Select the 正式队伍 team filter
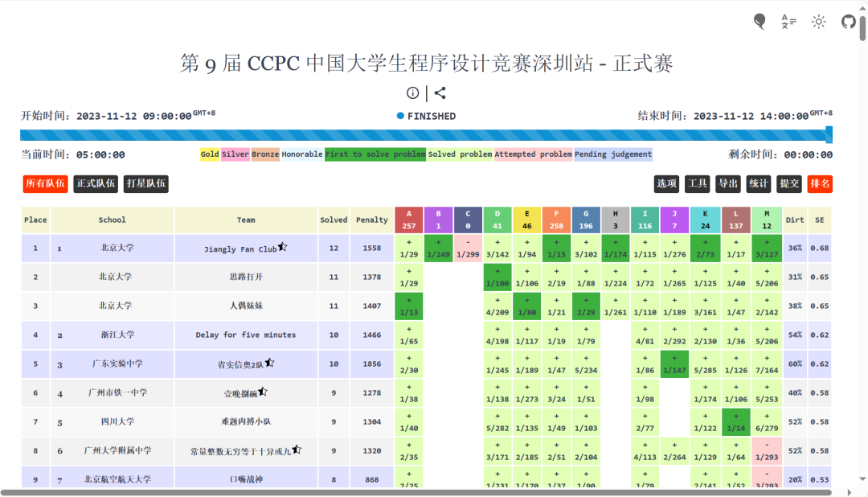Viewport: 868px width, 497px height. click(96, 184)
